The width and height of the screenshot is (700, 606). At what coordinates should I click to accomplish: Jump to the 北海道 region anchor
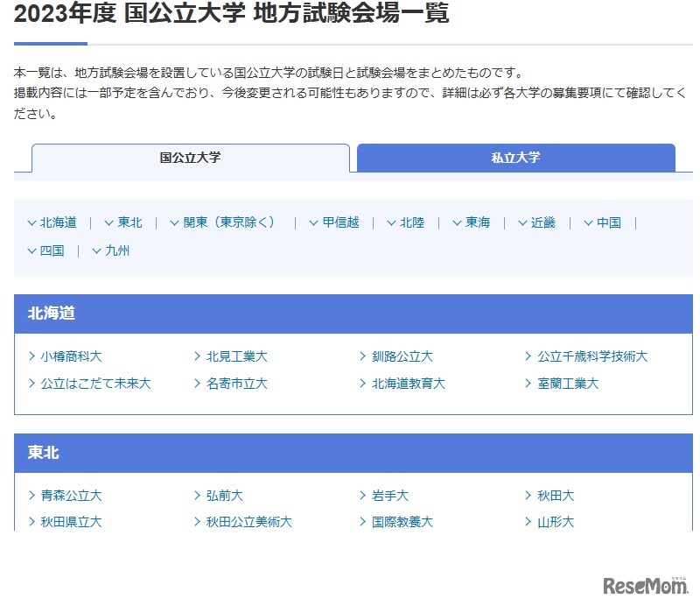click(52, 222)
